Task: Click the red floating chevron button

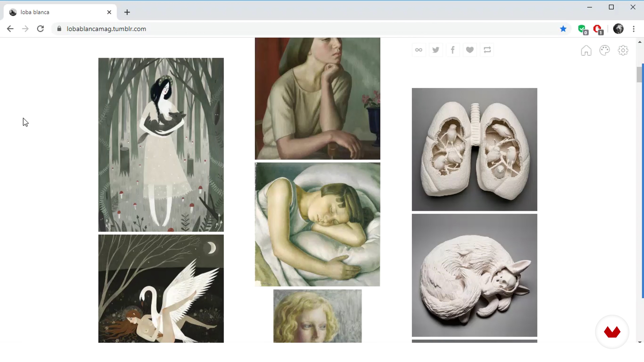Action: pyautogui.click(x=612, y=332)
